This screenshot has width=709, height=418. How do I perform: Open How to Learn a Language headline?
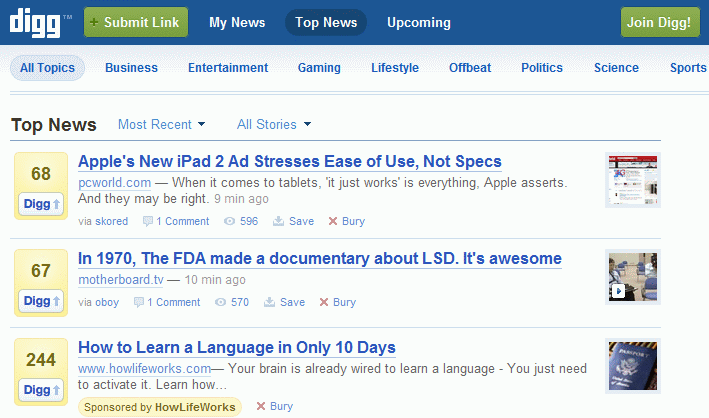click(x=236, y=347)
